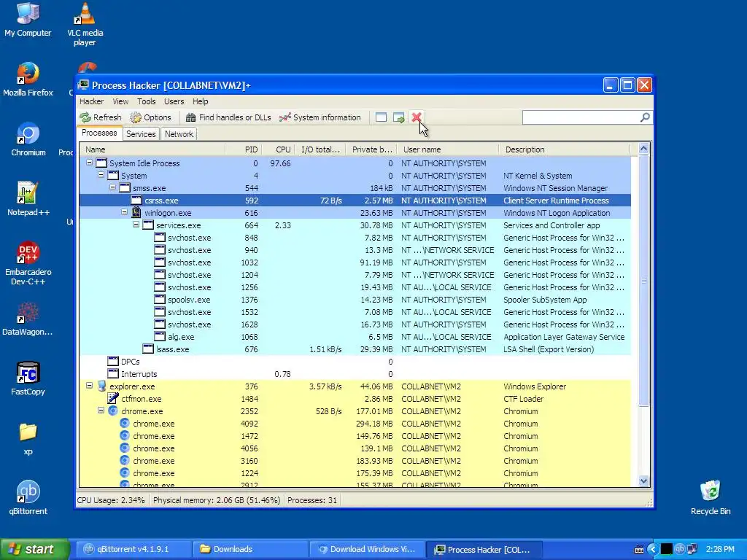This screenshot has height=560, width=747.
Task: Click the Start button
Action: [x=34, y=549]
